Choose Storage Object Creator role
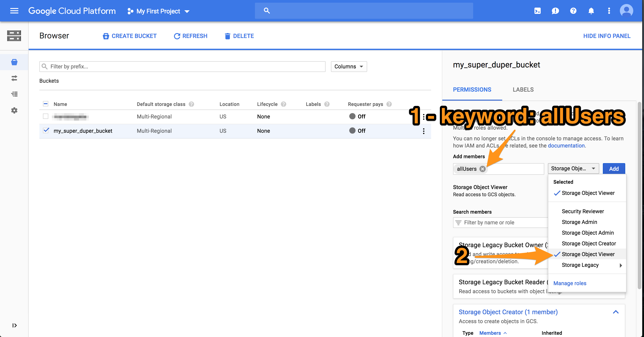 pos(587,244)
